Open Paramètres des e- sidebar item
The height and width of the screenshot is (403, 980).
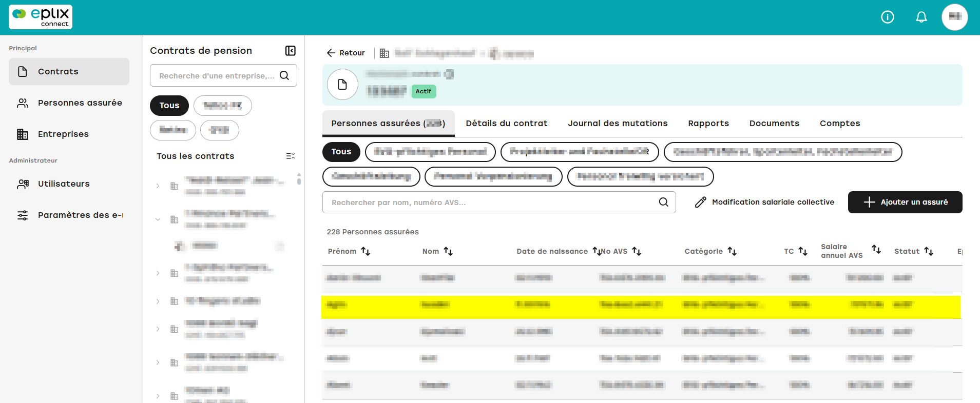pyautogui.click(x=69, y=215)
